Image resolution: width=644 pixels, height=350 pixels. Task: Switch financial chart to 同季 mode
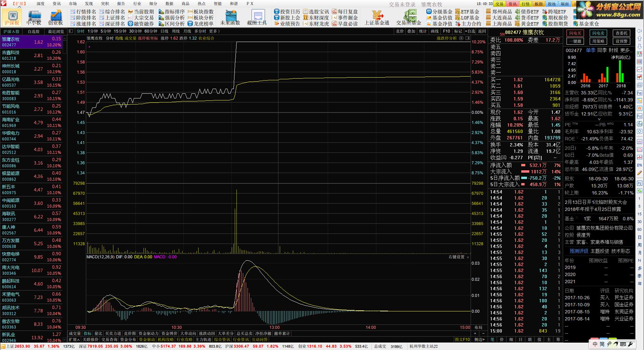click(x=602, y=50)
